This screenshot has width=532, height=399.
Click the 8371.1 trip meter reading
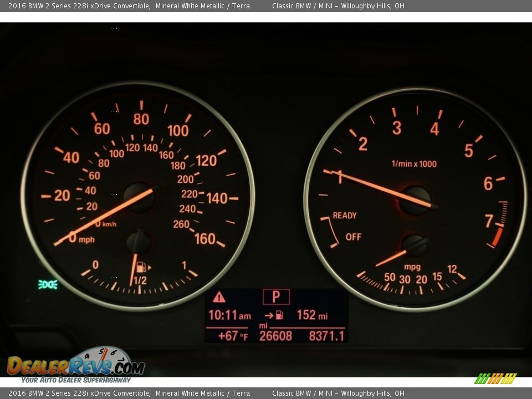[x=326, y=336]
